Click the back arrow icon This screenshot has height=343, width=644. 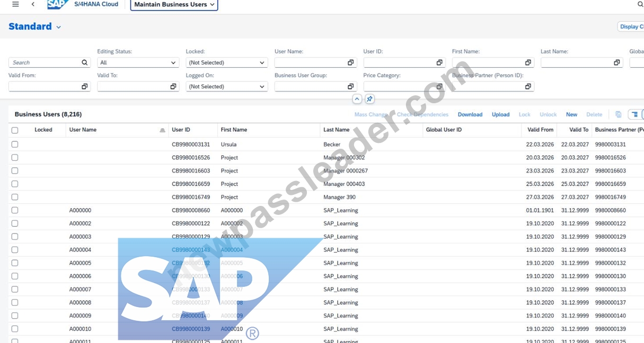coord(33,4)
